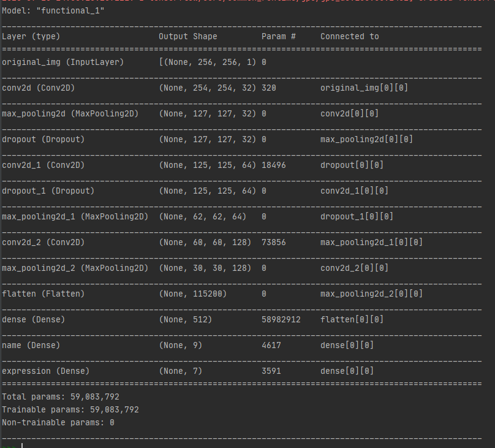Click the expression (Dense) layer entry

click(46, 371)
